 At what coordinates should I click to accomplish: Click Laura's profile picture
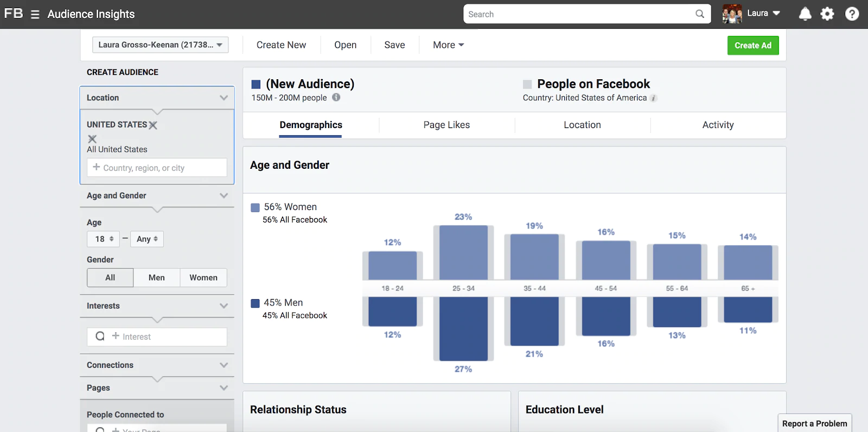coord(732,14)
